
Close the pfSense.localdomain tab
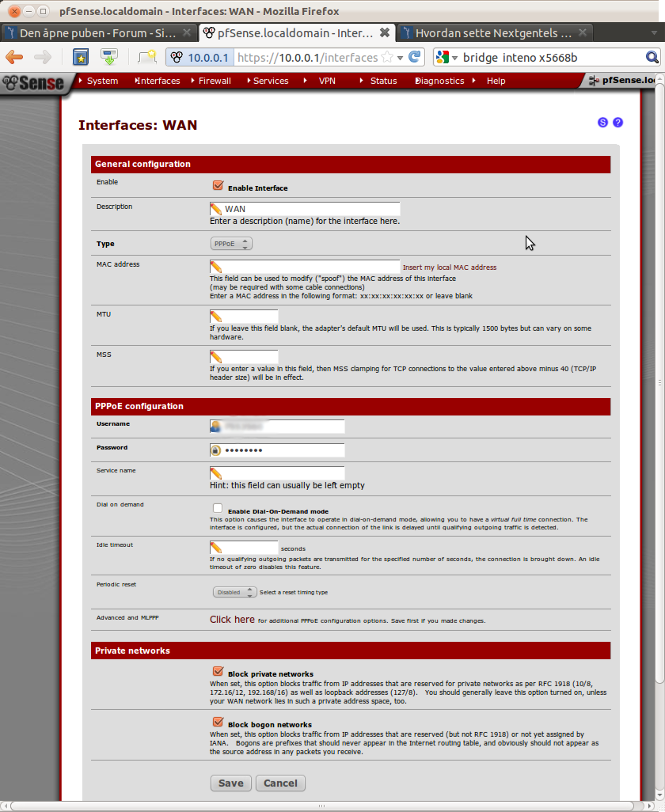pyautogui.click(x=385, y=32)
